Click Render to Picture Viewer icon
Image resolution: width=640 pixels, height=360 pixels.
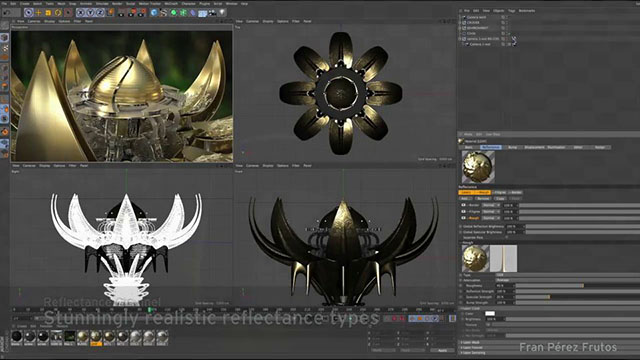pos(131,13)
